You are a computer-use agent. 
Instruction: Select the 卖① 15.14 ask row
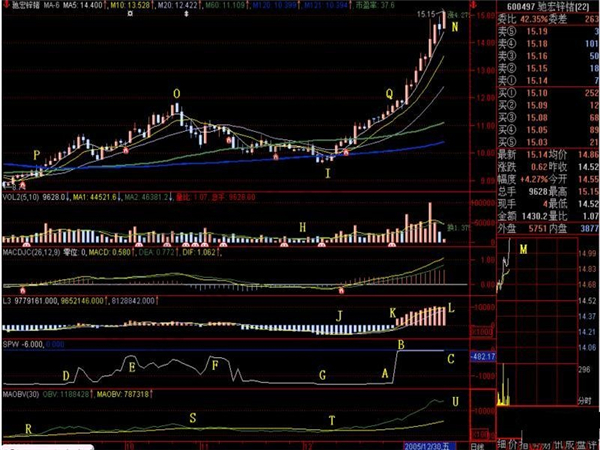[x=548, y=81]
